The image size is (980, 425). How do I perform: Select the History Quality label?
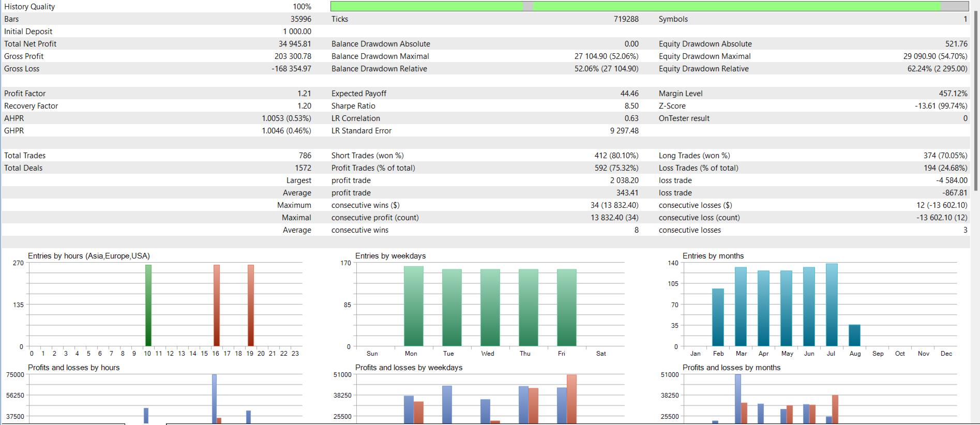coord(29,7)
